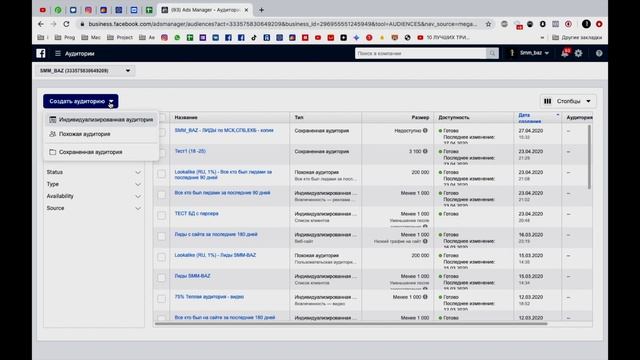
Task: Click the info icon next to Недоступно
Action: [x=425, y=131]
